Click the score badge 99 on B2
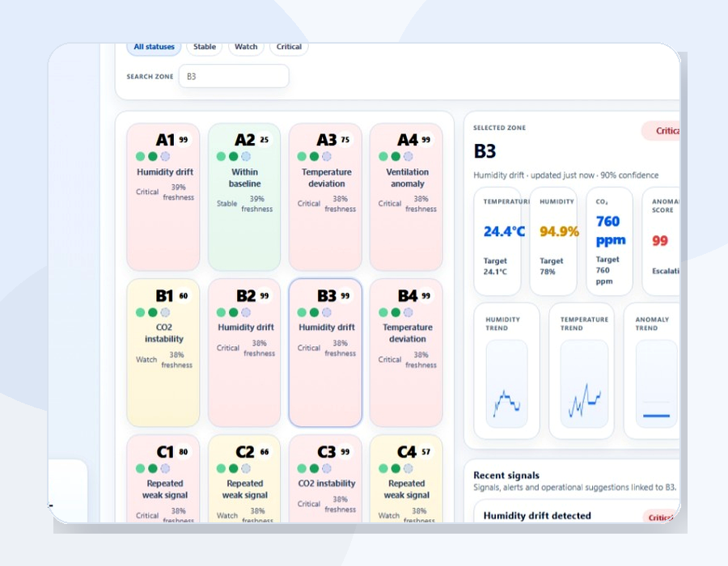 pyautogui.click(x=265, y=295)
